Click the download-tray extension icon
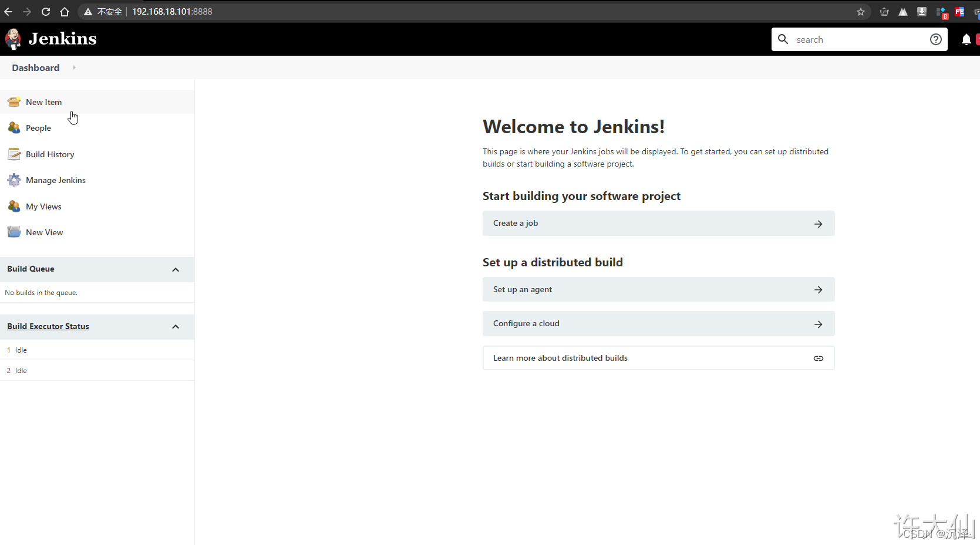Viewport: 980px width, 545px height. pyautogui.click(x=922, y=12)
